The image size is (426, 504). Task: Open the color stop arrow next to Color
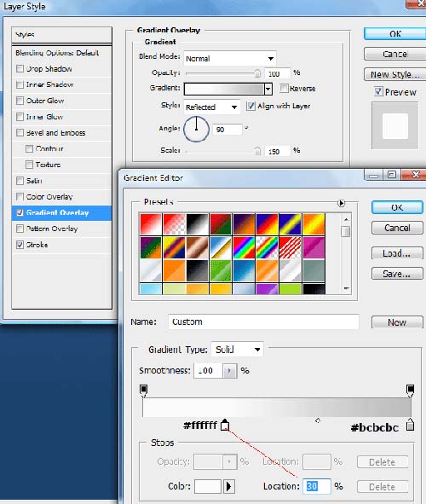pos(229,486)
